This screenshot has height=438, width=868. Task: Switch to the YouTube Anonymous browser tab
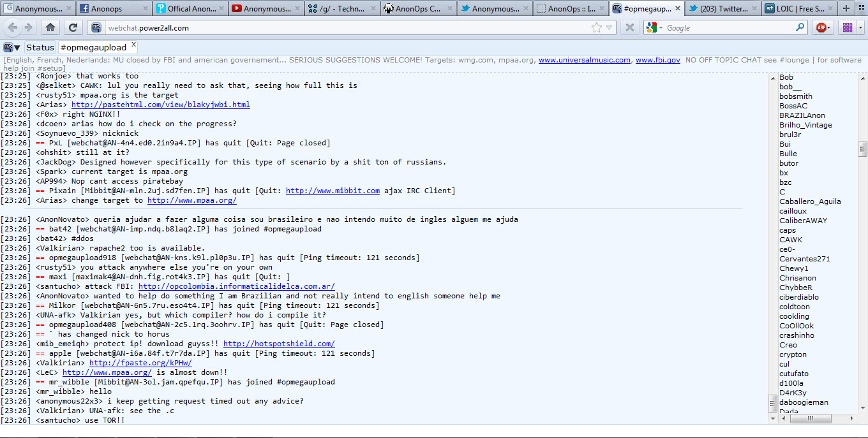pos(266,9)
